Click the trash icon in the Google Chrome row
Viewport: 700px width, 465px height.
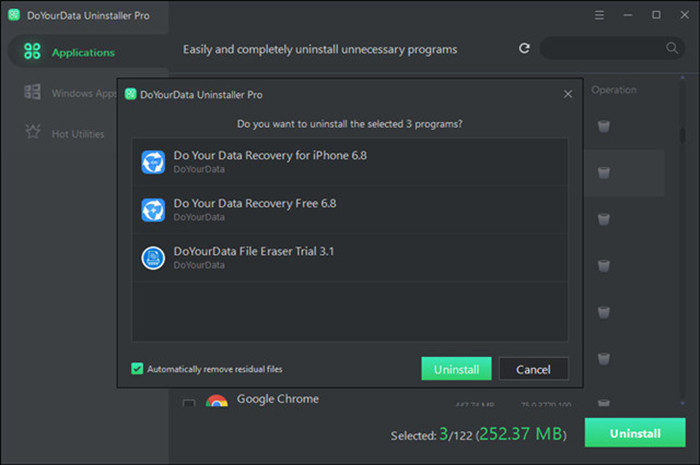pyautogui.click(x=603, y=403)
